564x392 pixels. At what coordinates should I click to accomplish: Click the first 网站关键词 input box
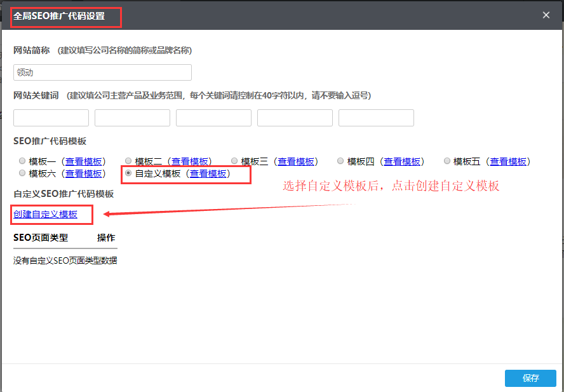(51, 118)
